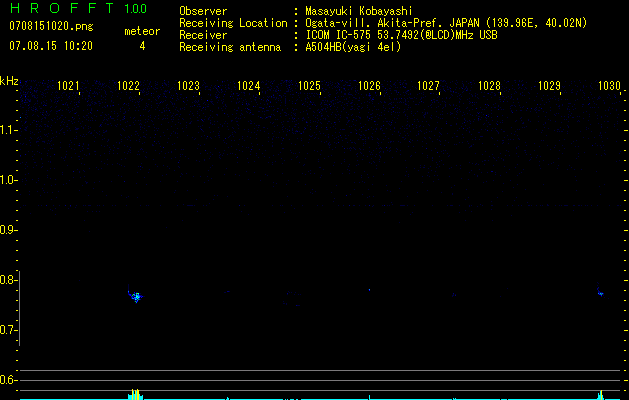Click the small echo dot at 1026
The image size is (629, 400).
point(369,290)
